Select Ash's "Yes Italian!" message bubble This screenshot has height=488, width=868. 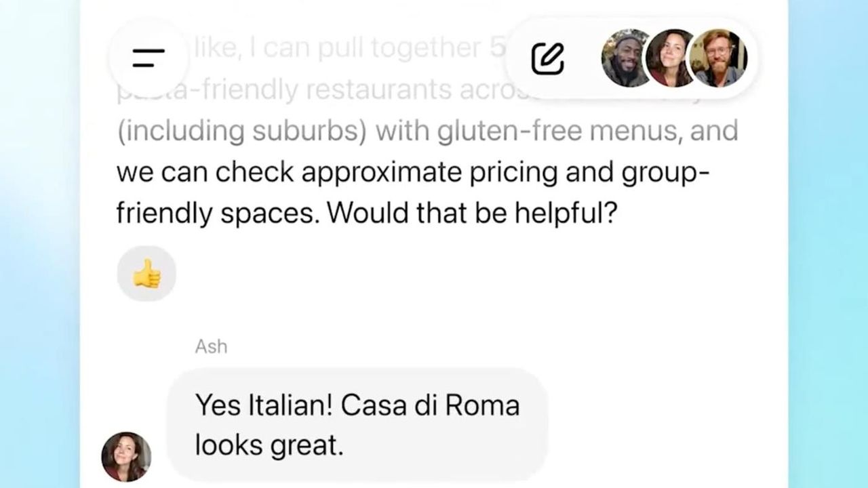[357, 425]
